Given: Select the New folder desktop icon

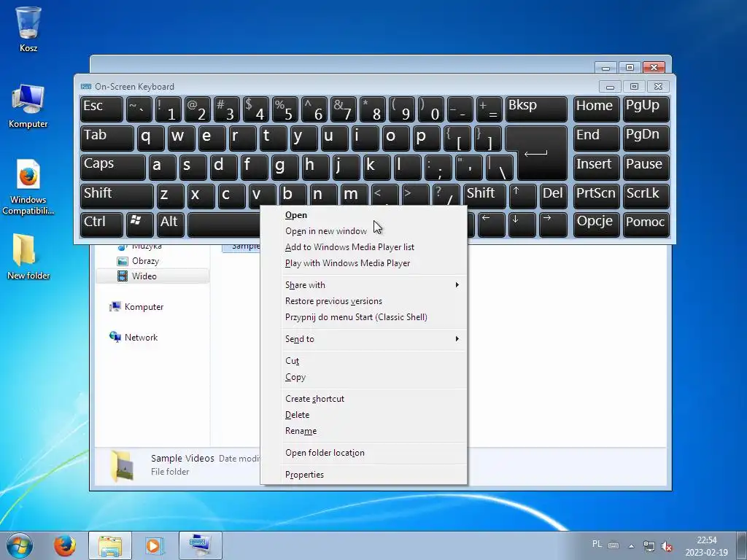Looking at the screenshot, I should [x=28, y=256].
